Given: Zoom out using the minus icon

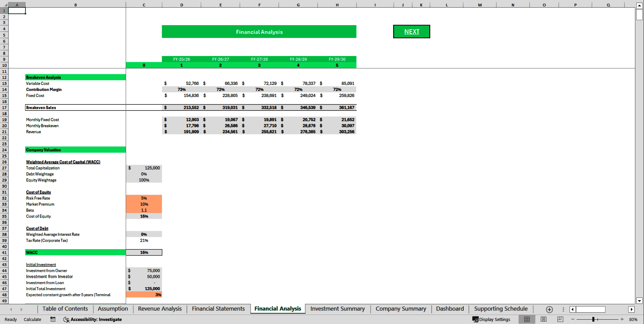Looking at the screenshot, I should point(572,319).
